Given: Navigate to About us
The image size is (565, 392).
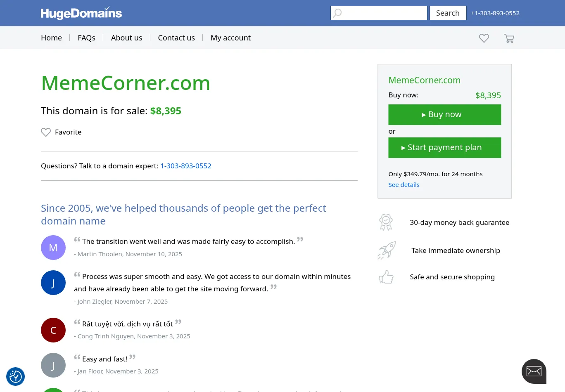Looking at the screenshot, I should (126, 38).
